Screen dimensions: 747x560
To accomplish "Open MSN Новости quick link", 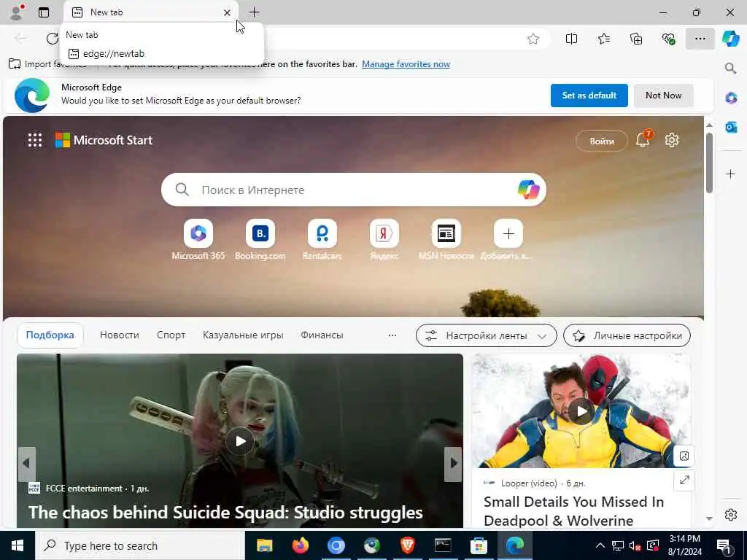I will tap(446, 239).
